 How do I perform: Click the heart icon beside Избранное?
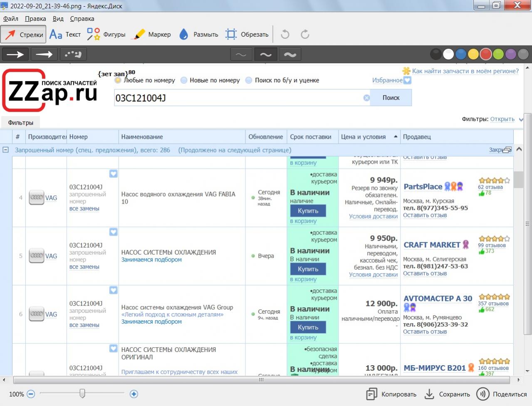coord(408,80)
